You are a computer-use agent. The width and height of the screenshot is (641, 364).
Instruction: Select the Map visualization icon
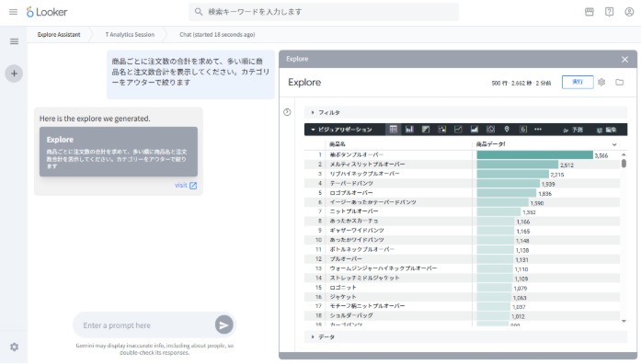point(507,130)
